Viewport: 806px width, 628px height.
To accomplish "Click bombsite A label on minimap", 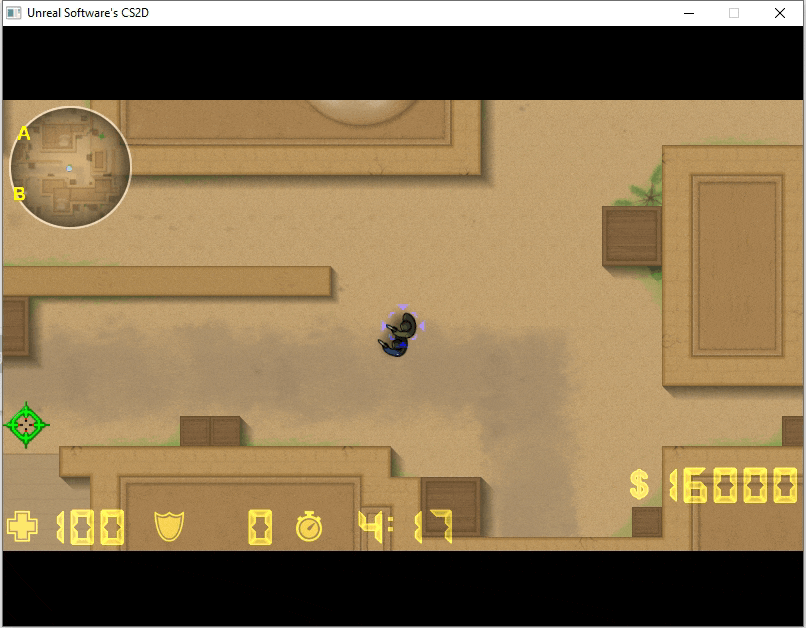I will click(24, 134).
